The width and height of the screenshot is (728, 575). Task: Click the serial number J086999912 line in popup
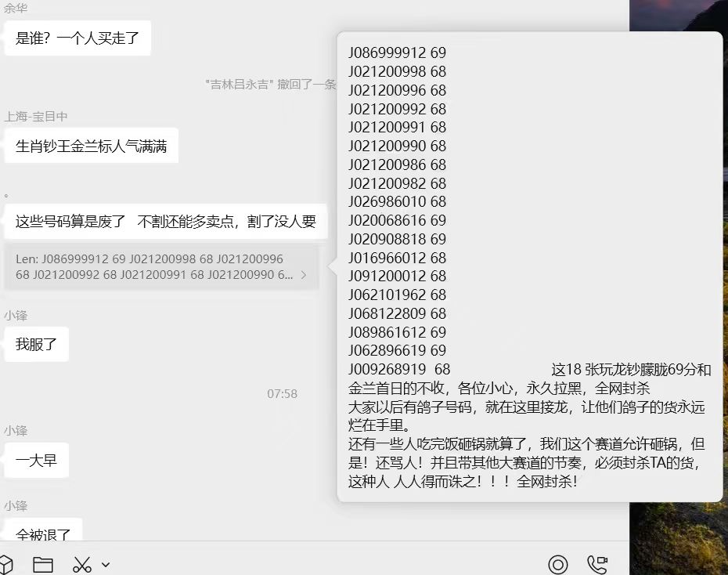point(397,53)
